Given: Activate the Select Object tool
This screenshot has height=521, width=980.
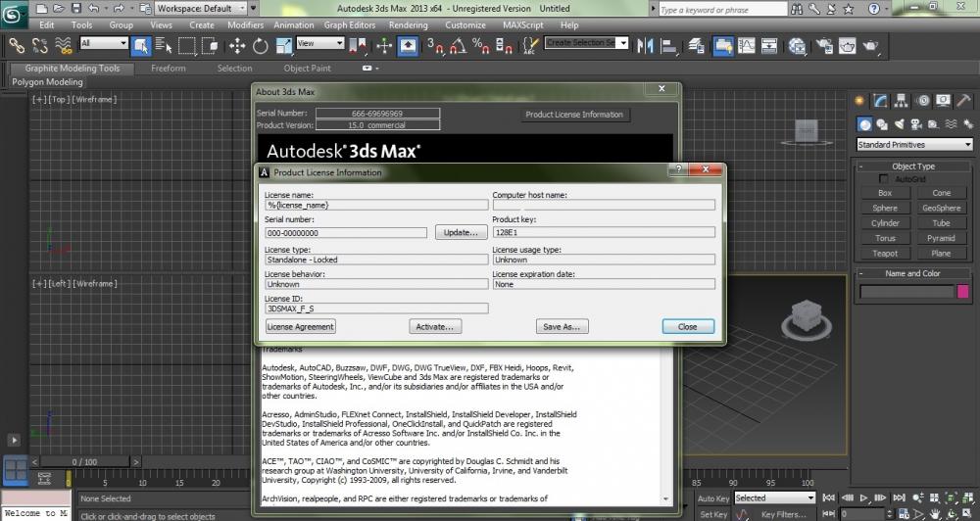Looking at the screenshot, I should tap(141, 46).
